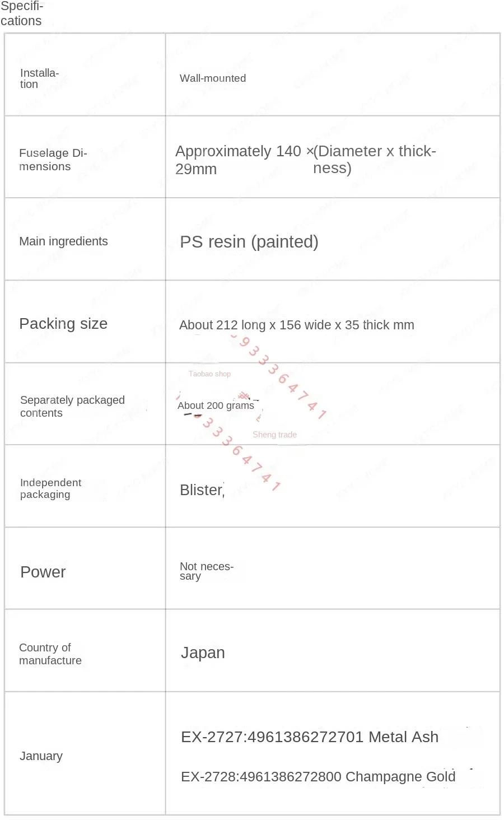
Task: Select the Independent packaging label
Action: [50, 488]
